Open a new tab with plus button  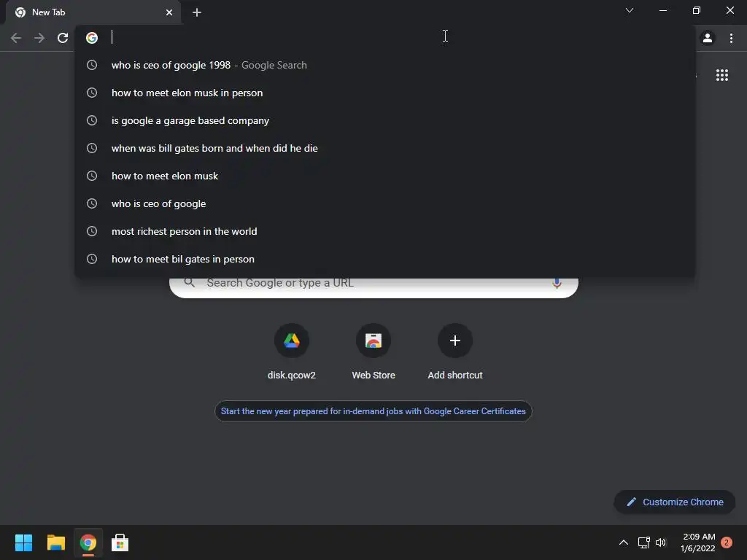[x=197, y=12]
